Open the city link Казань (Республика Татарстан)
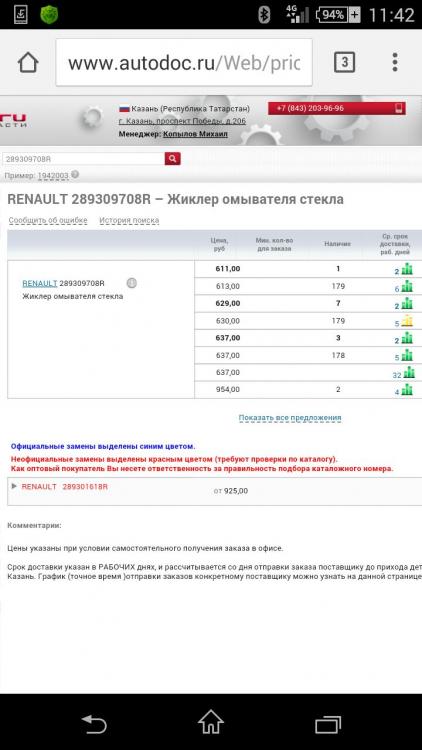Image resolution: width=422 pixels, height=750 pixels. pyautogui.click(x=190, y=109)
